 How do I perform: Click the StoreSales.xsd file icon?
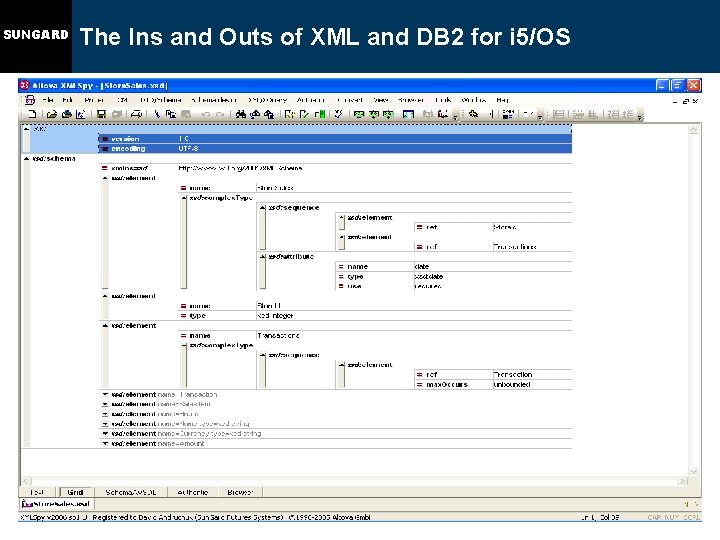click(27, 504)
